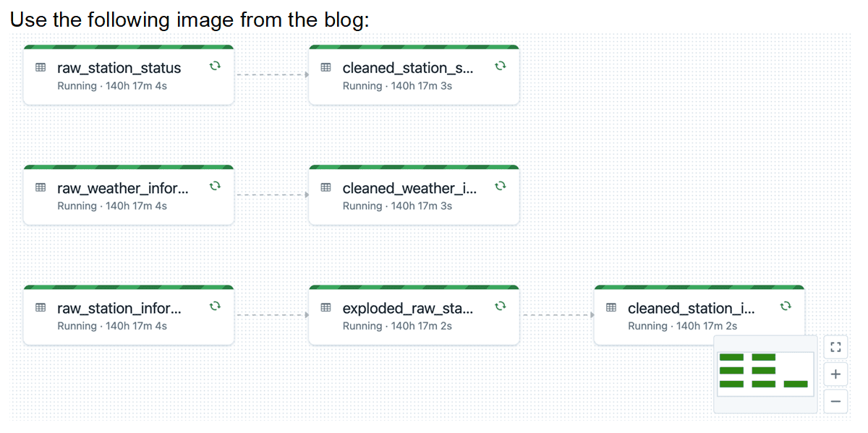Select the cleaned_station_s... table node
The width and height of the screenshot is (868, 433).
[414, 76]
